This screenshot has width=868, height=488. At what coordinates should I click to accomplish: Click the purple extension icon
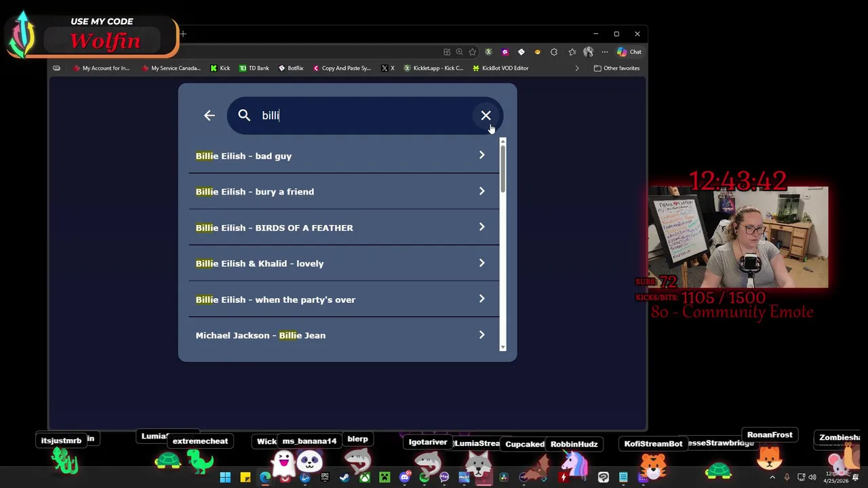pyautogui.click(x=505, y=52)
